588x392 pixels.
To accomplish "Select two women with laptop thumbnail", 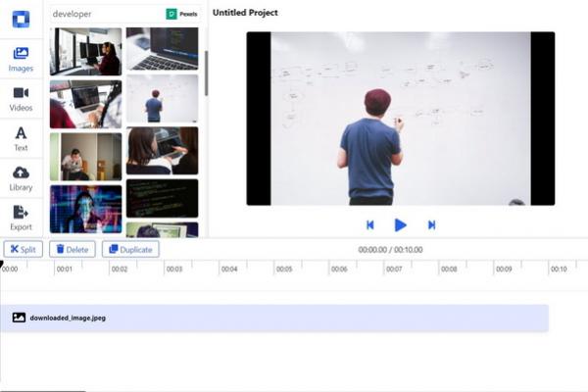I will (162, 150).
